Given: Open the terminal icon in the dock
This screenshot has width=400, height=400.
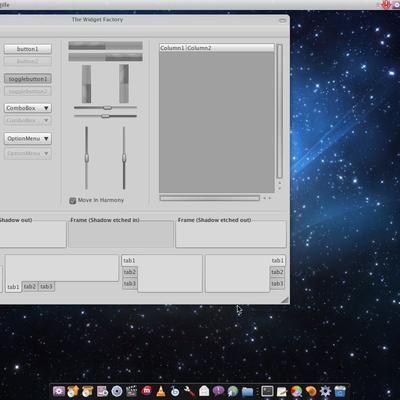Looking at the screenshot, I should pos(267,391).
